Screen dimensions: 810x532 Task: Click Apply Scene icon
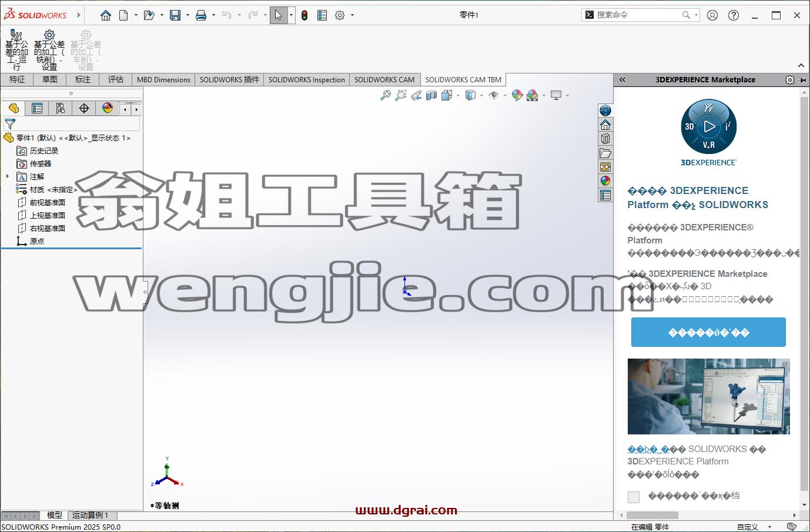533,95
